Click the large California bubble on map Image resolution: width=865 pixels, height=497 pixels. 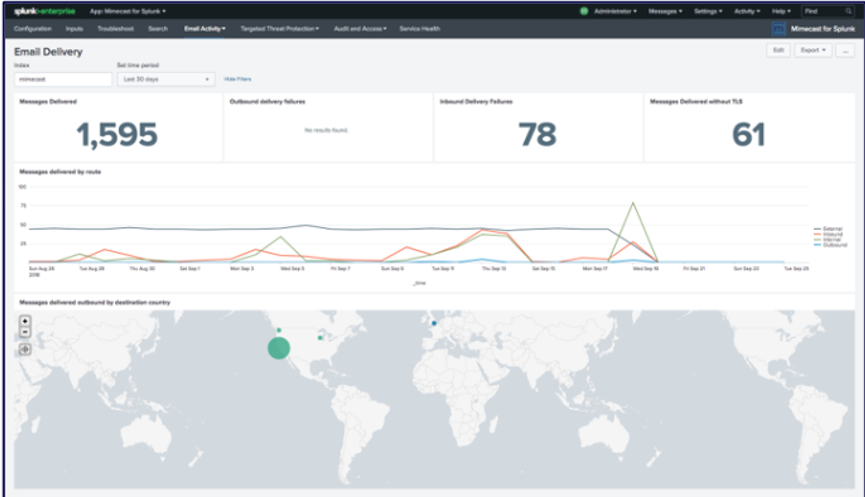pos(279,347)
